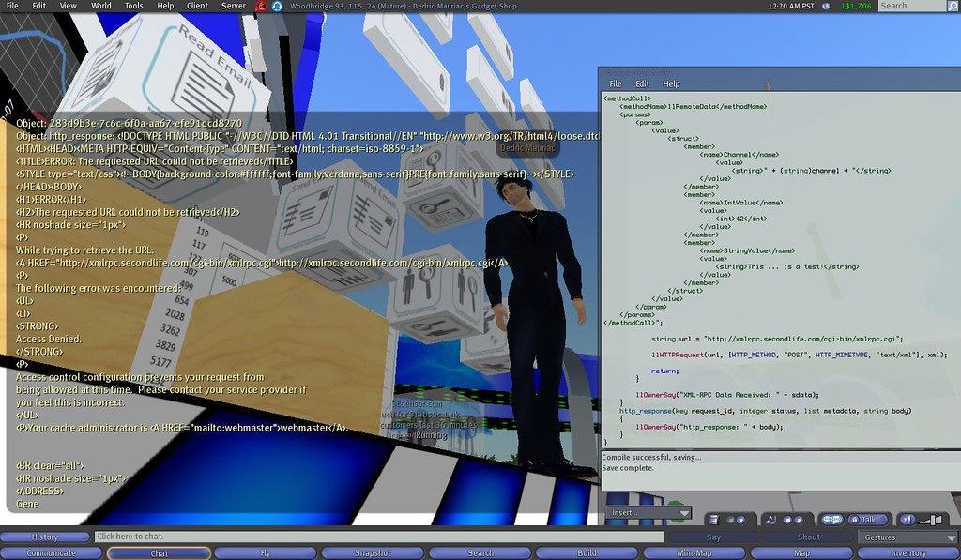
Task: Open the script editor's Help menu
Action: tap(671, 83)
